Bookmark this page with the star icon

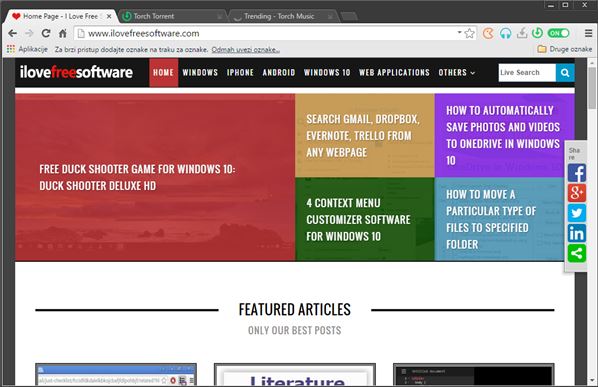click(470, 34)
